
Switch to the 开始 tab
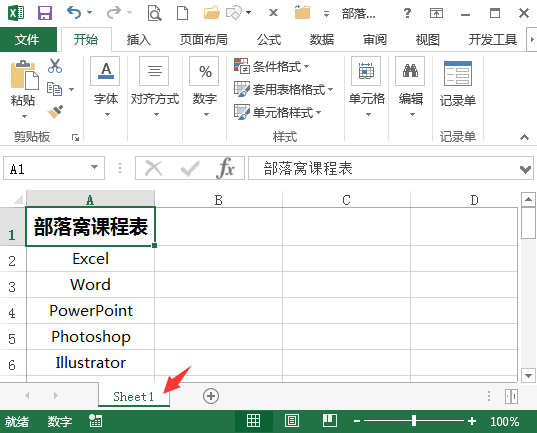(x=86, y=39)
